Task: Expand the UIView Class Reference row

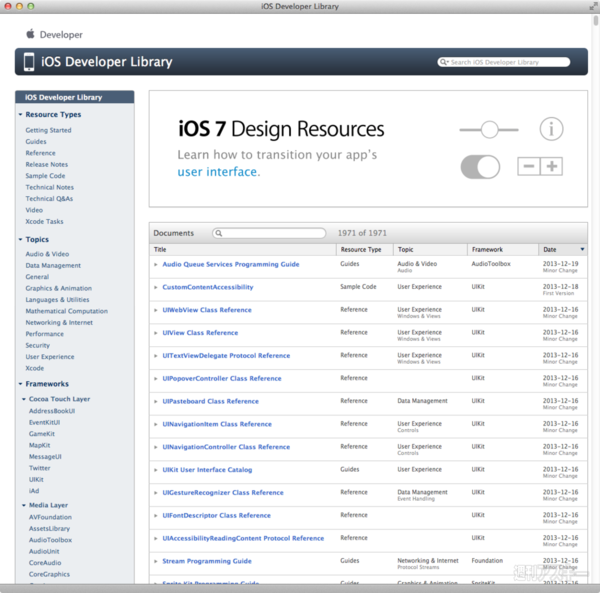Action: click(x=156, y=333)
